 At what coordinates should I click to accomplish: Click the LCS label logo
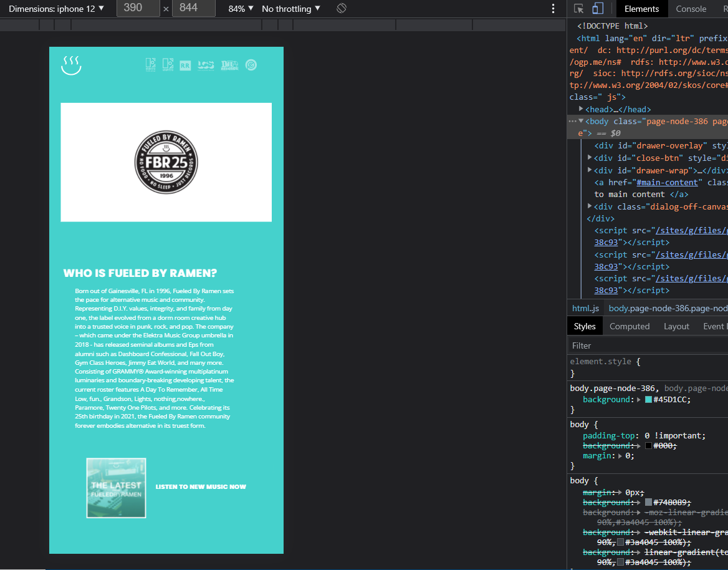pos(206,65)
